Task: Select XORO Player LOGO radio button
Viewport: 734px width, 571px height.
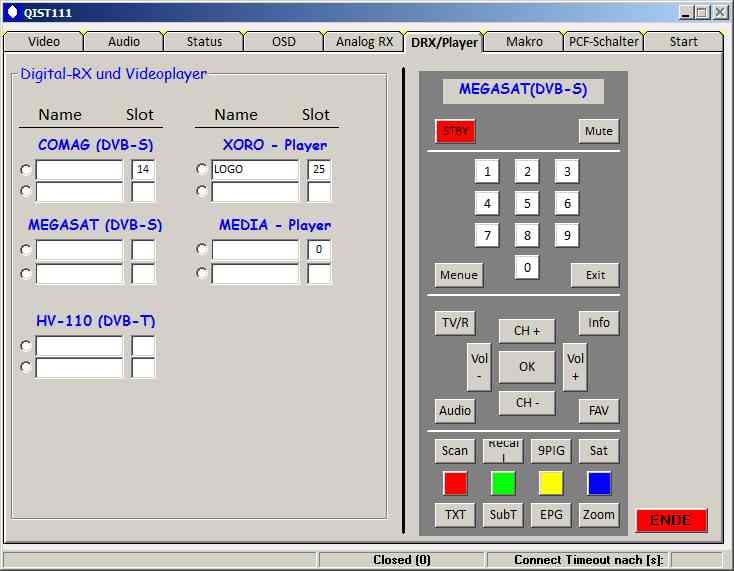Action: click(x=202, y=169)
